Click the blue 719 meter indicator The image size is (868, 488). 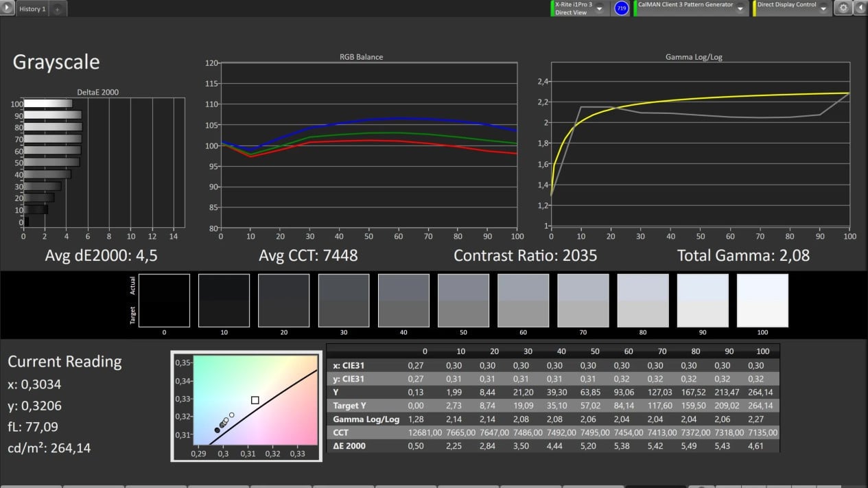[x=622, y=9]
